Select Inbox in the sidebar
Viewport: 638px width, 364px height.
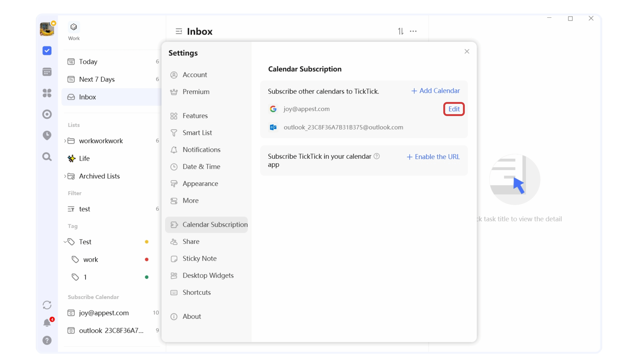point(111,97)
